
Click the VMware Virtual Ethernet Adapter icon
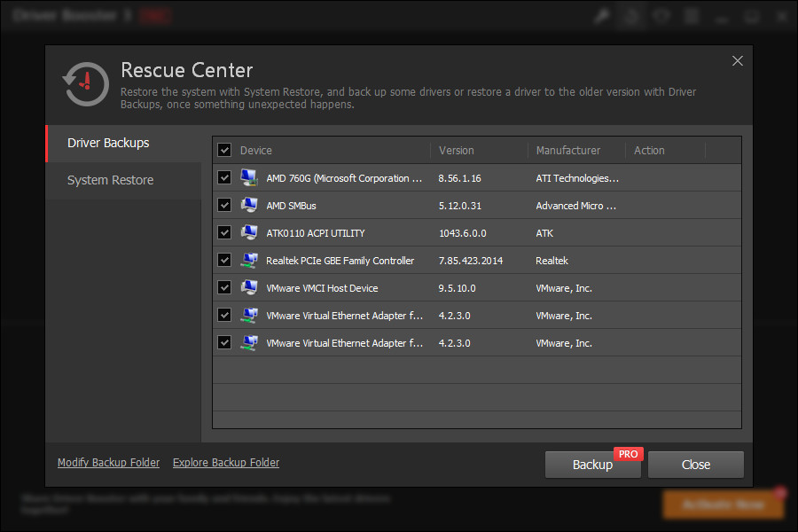click(x=249, y=315)
